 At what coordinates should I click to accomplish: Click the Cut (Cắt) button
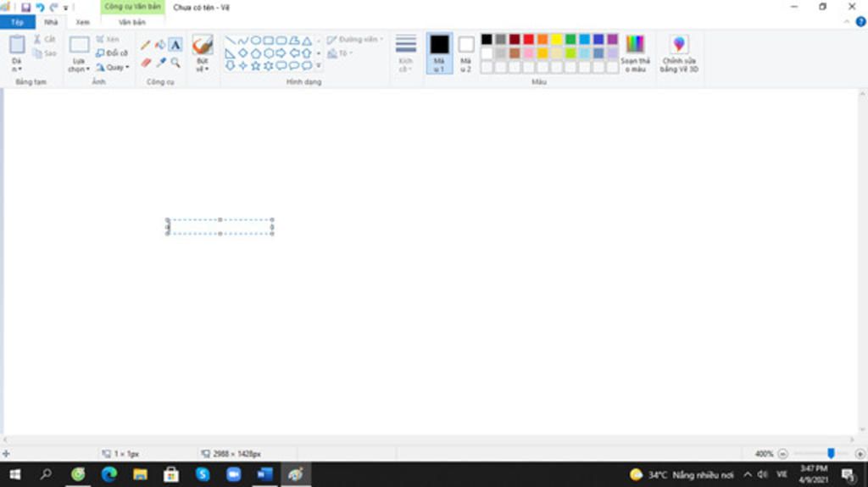(45, 39)
